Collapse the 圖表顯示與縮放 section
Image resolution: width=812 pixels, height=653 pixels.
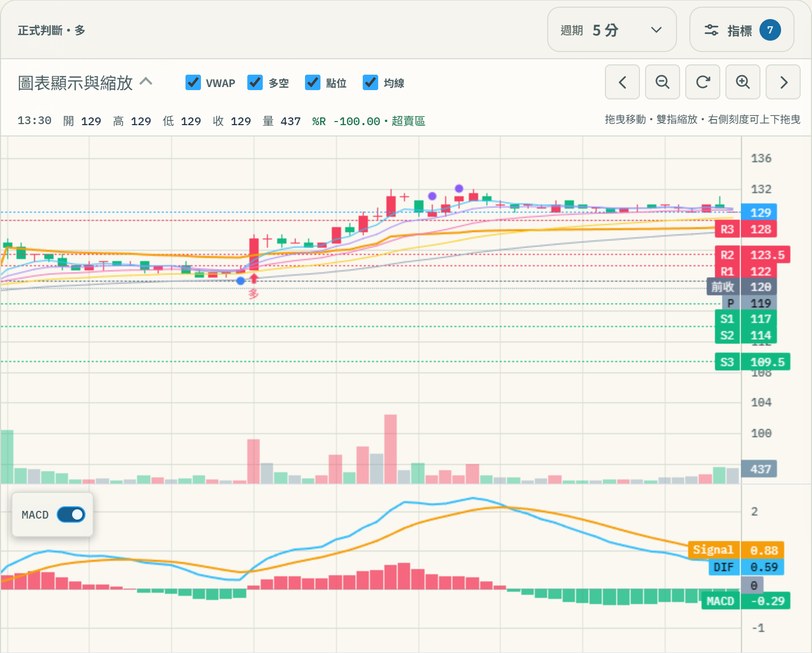pos(85,83)
